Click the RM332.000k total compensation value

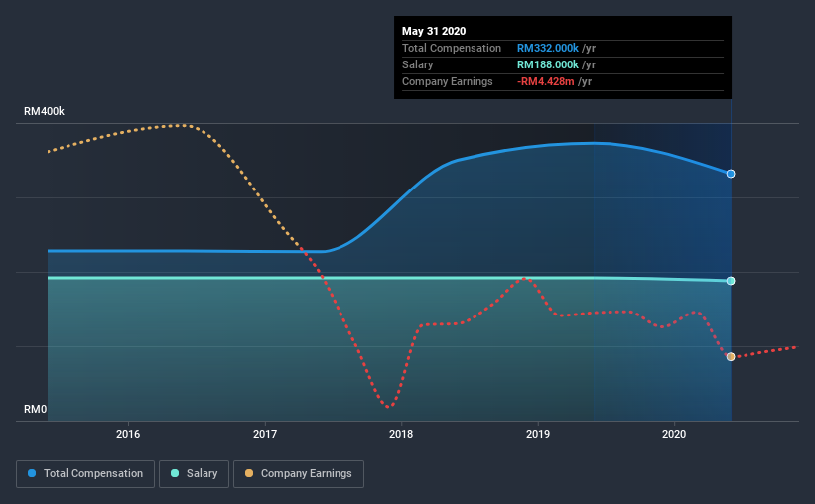(x=548, y=48)
